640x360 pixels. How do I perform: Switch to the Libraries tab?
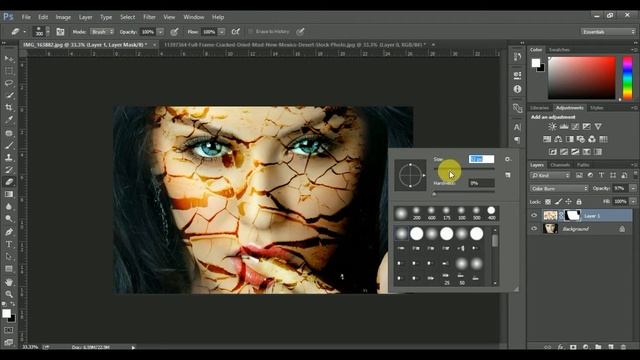[x=540, y=108]
